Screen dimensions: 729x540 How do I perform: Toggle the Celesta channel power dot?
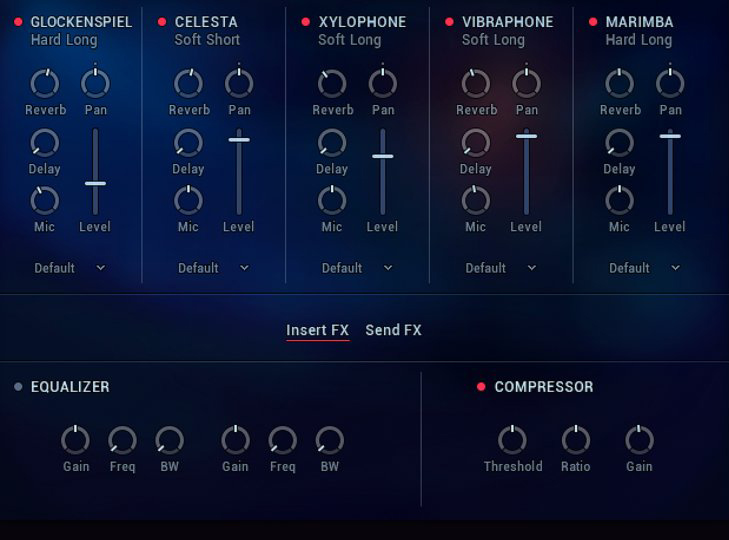coord(162,22)
